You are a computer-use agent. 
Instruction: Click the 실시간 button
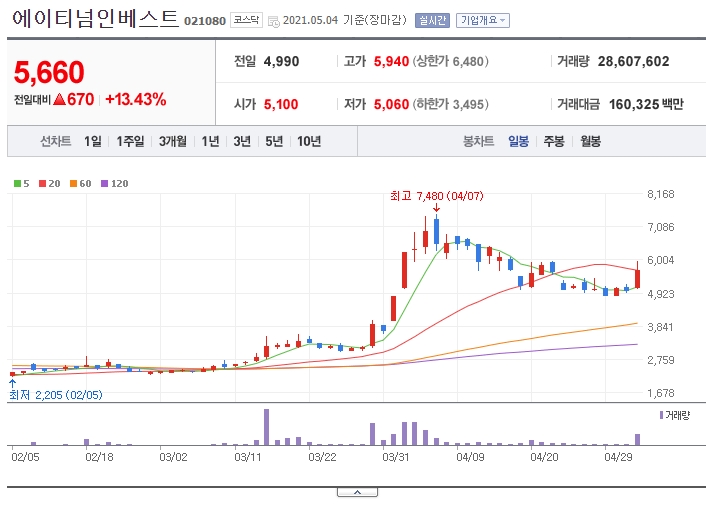432,20
